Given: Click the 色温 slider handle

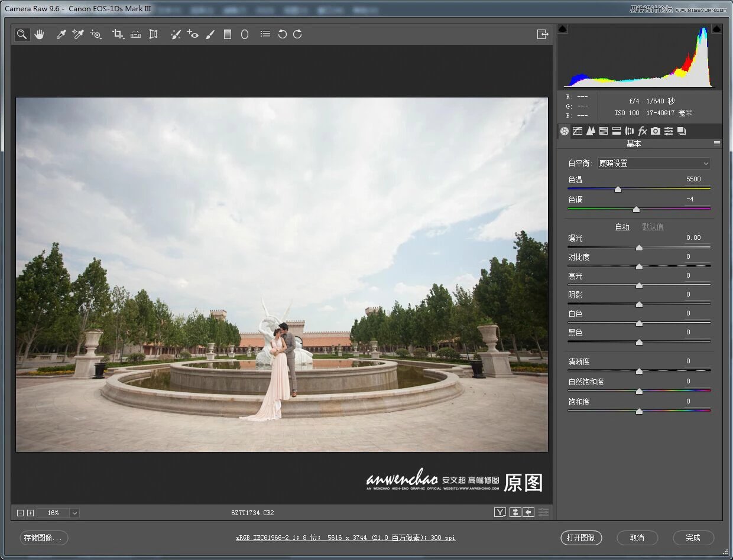Looking at the screenshot, I should pos(618,190).
